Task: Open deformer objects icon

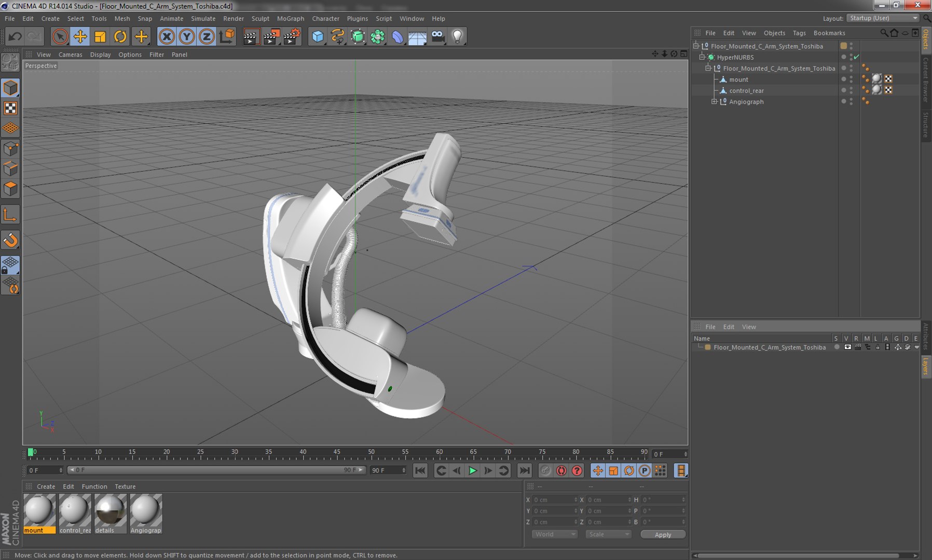Action: click(398, 36)
